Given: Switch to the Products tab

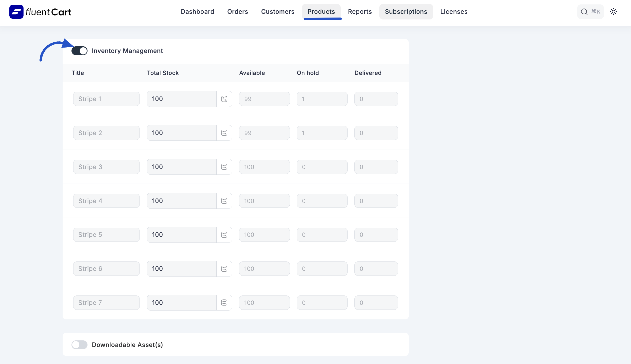Looking at the screenshot, I should tap(321, 12).
